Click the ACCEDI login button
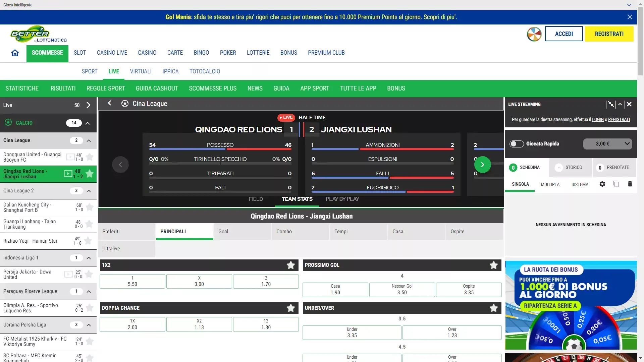The height and width of the screenshot is (362, 644). (564, 34)
